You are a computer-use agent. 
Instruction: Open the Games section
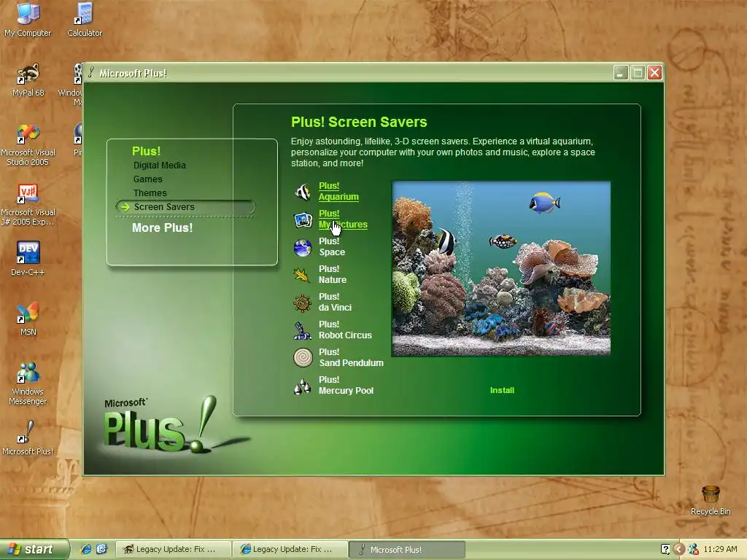(147, 179)
